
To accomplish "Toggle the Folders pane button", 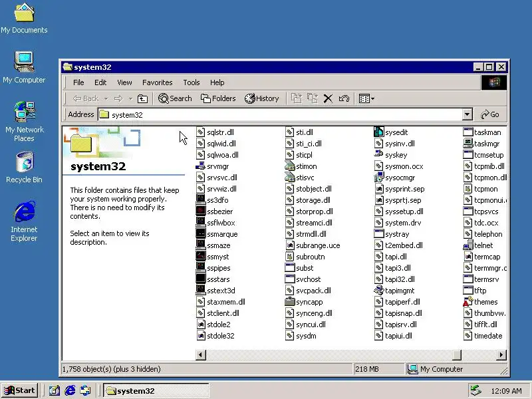I will point(218,98).
